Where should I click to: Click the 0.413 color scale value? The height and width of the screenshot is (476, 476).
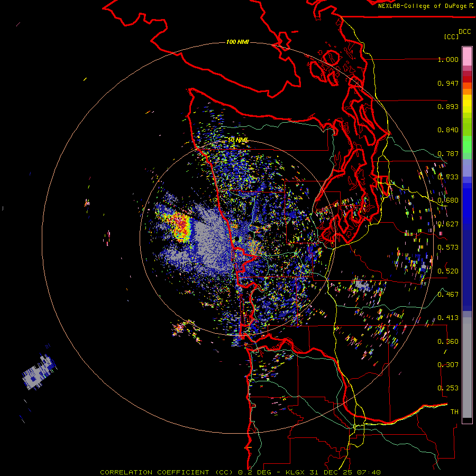[448, 318]
